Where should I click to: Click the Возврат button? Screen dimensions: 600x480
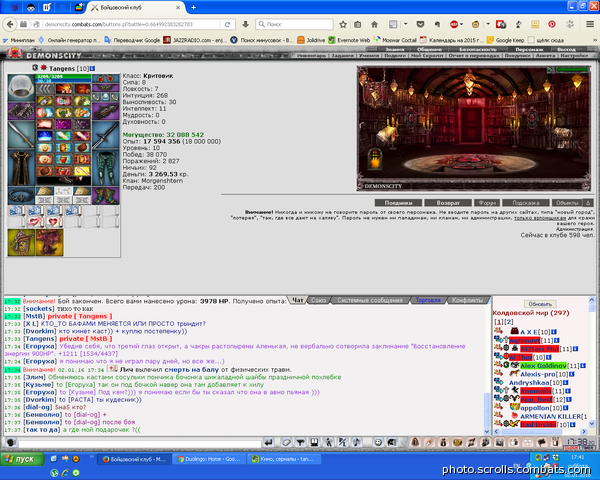click(x=448, y=203)
